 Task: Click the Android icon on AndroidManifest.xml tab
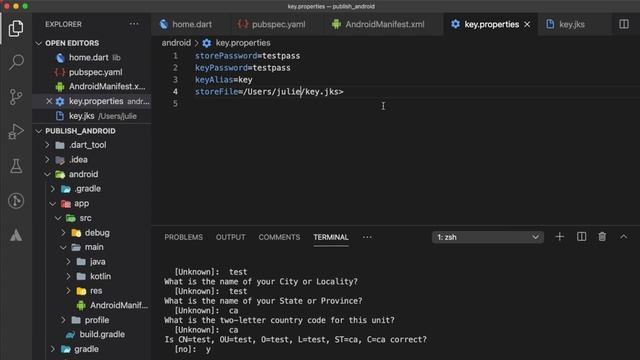tap(336, 24)
